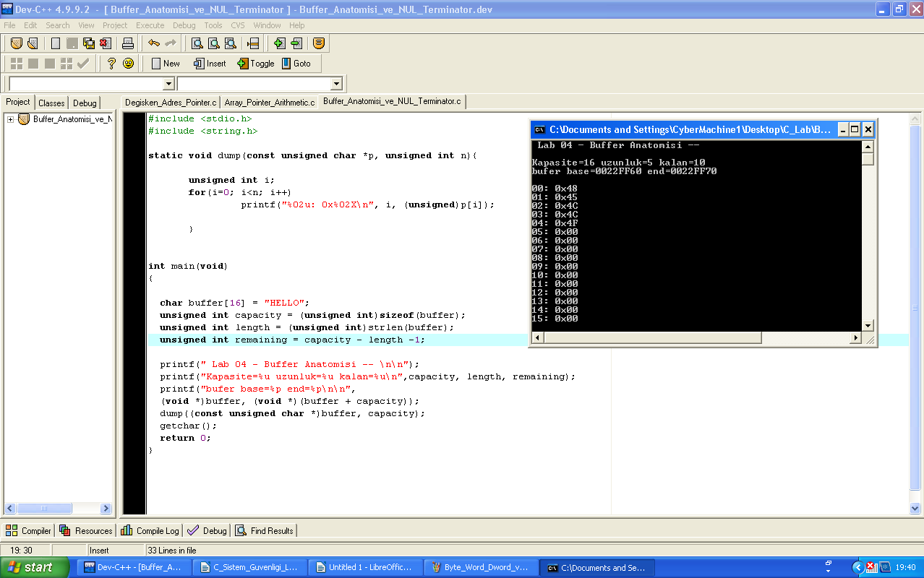Close file via red X document icon
Image resolution: width=924 pixels, height=578 pixels.
coord(106,43)
